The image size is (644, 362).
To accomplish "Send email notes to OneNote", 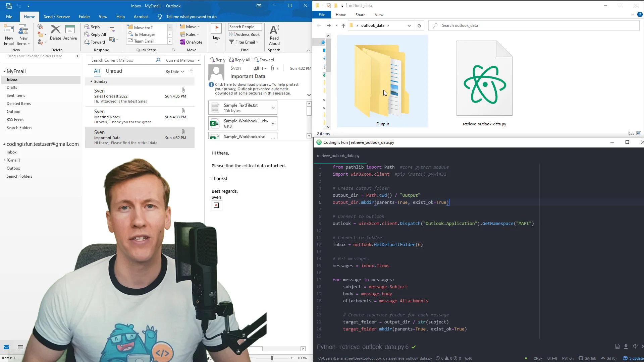I will (191, 42).
